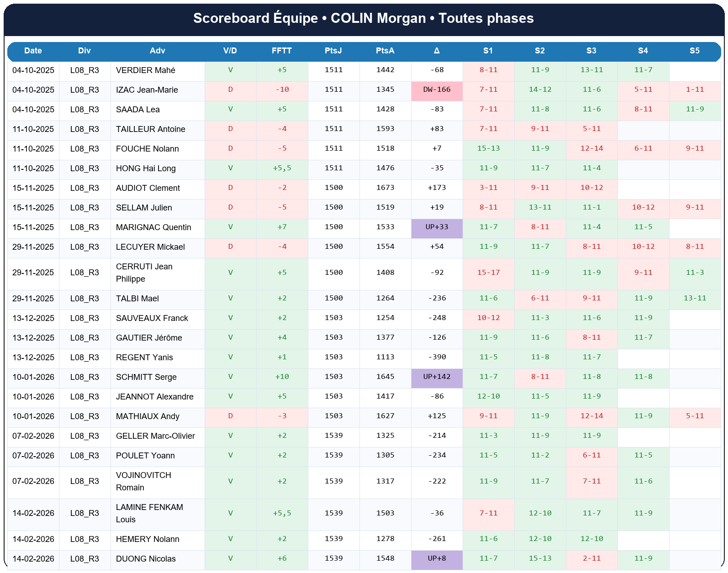Select the Adv column header
728x573 pixels.
[x=157, y=51]
